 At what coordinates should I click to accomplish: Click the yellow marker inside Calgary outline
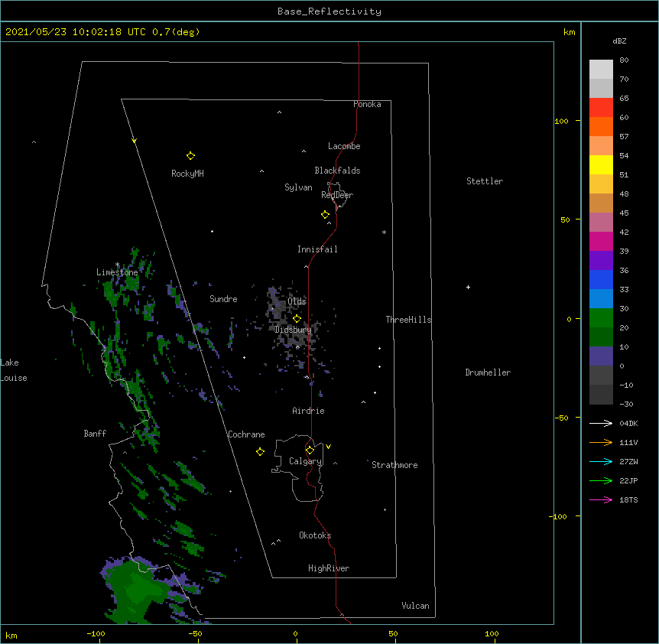point(310,450)
